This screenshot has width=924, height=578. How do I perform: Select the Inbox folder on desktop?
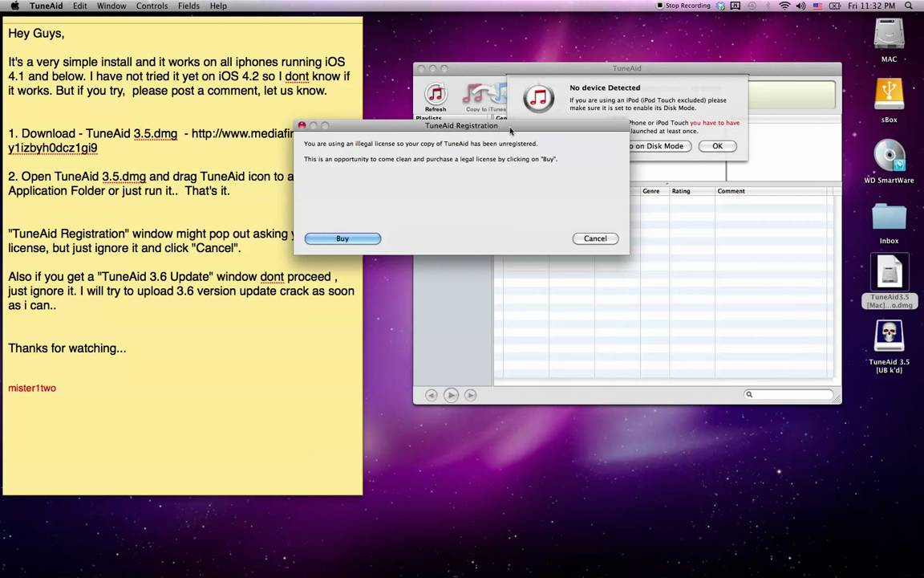(x=889, y=217)
